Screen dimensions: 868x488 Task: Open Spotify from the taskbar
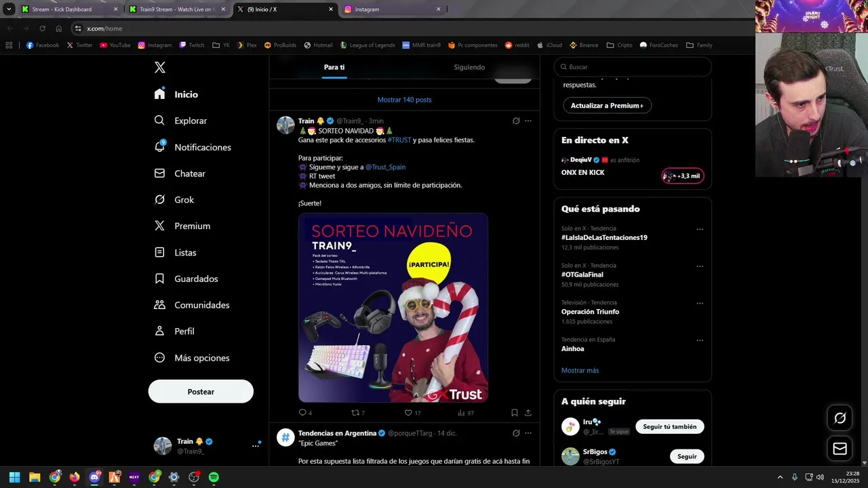coord(214,477)
